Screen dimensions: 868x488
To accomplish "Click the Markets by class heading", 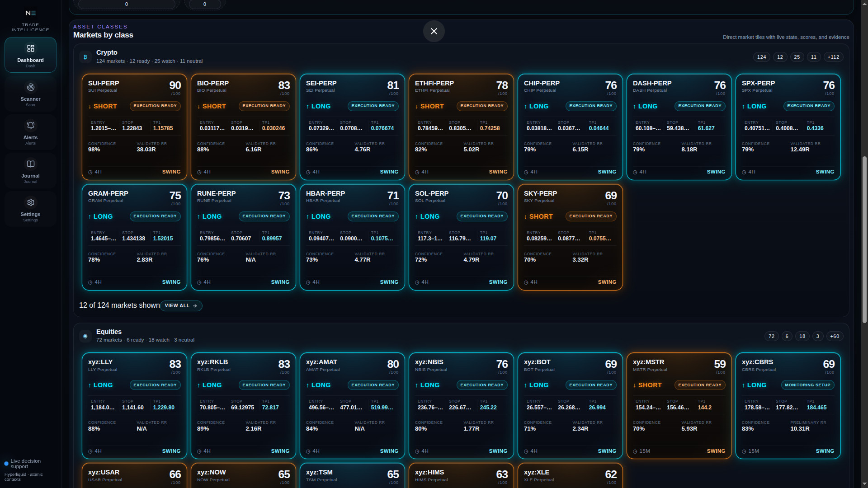I will 103,35.
